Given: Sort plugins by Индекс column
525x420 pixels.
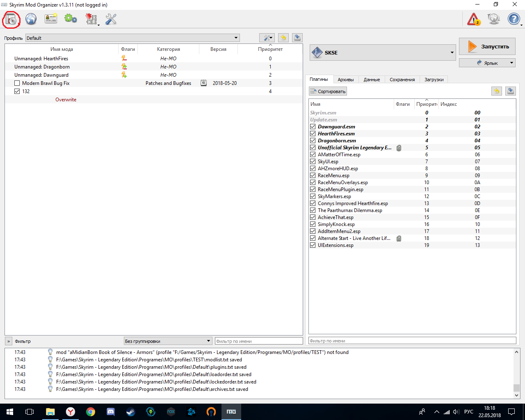Looking at the screenshot, I should 477,104.
